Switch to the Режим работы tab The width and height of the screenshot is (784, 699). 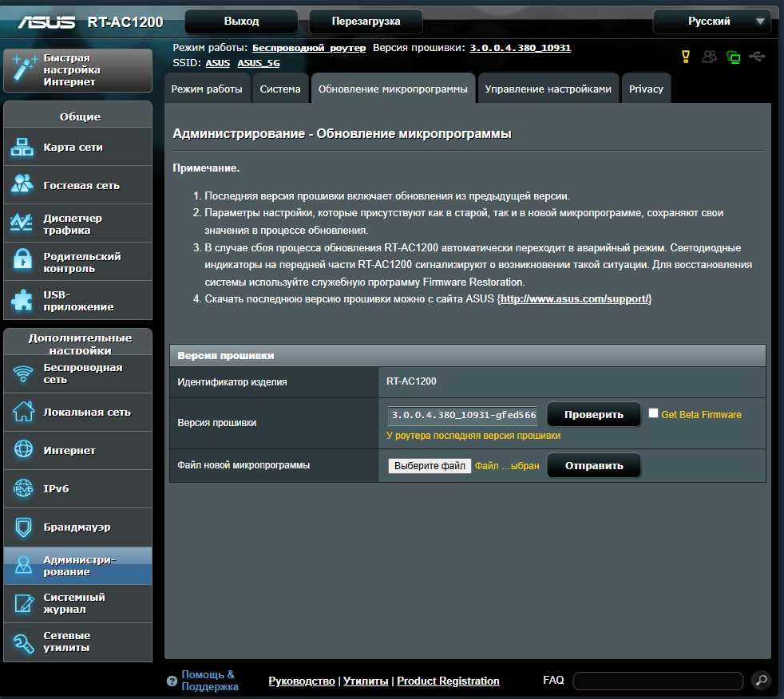pyautogui.click(x=207, y=89)
